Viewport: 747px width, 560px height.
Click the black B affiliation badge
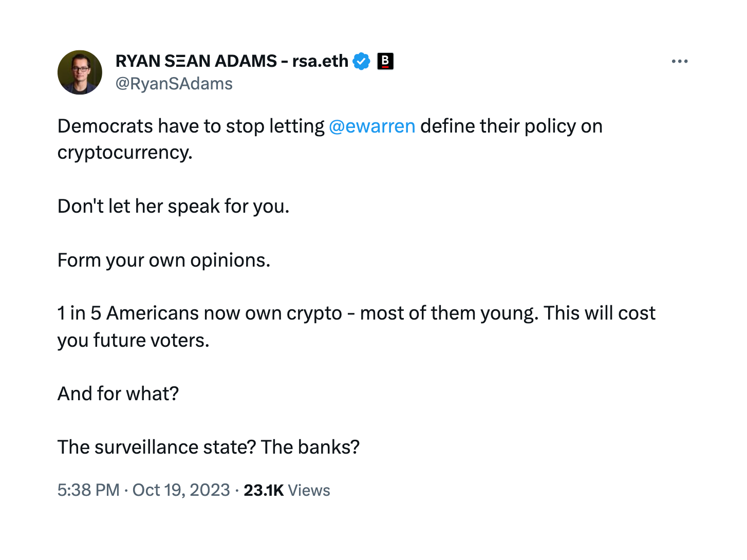(385, 61)
